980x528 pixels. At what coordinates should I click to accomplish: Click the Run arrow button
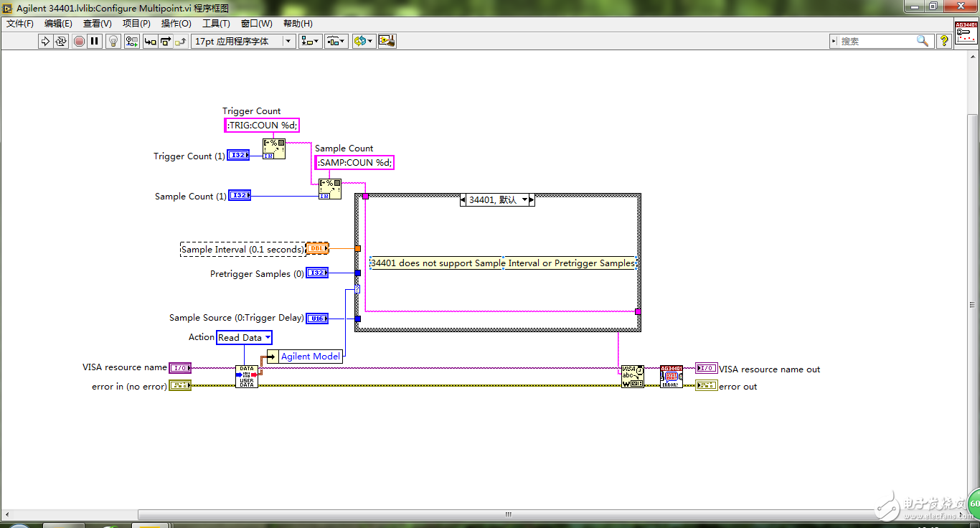[x=46, y=42]
